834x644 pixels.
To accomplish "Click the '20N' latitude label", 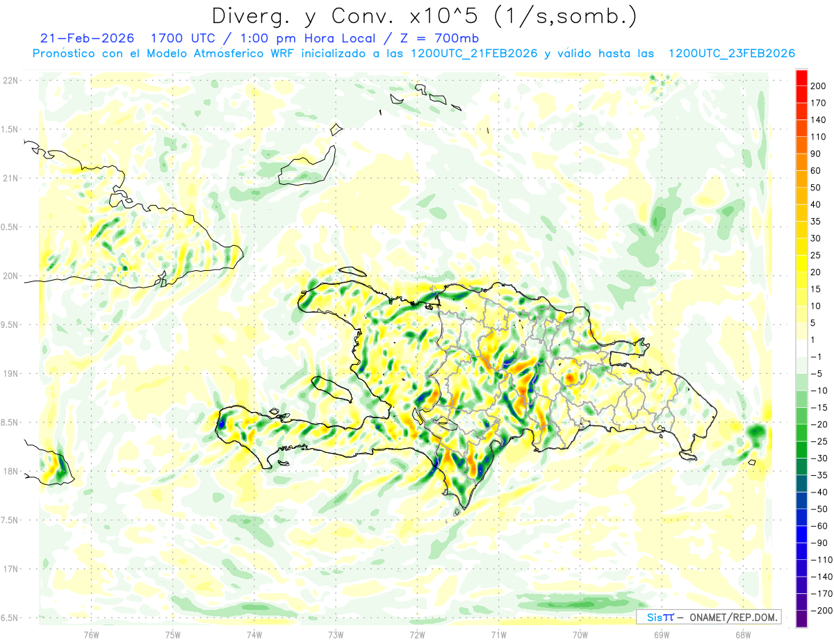I will [x=10, y=276].
